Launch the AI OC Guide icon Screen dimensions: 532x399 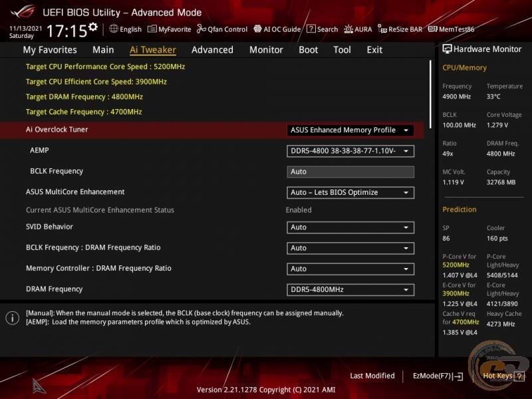point(257,29)
